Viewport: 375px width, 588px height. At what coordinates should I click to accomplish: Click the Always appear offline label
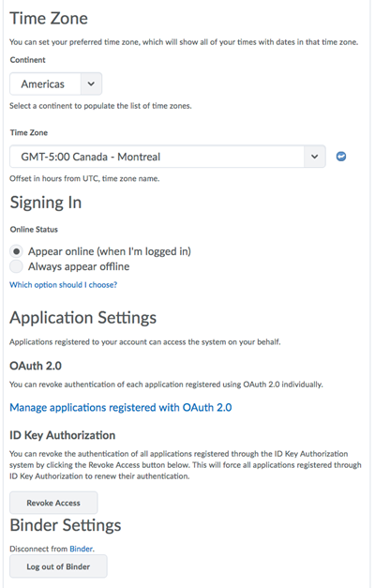[79, 266]
